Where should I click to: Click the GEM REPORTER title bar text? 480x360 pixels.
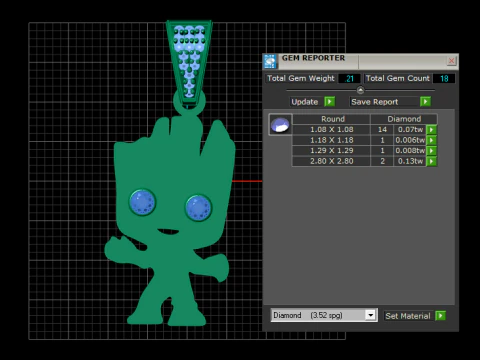click(313, 58)
